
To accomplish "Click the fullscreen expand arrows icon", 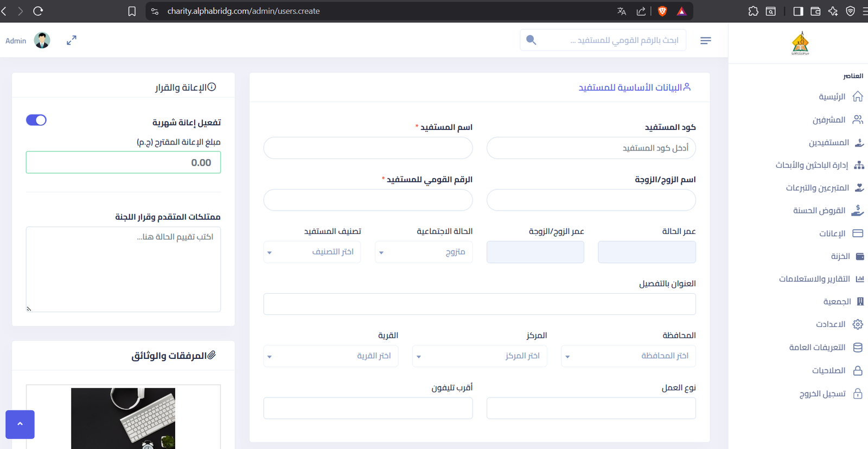I will [72, 40].
